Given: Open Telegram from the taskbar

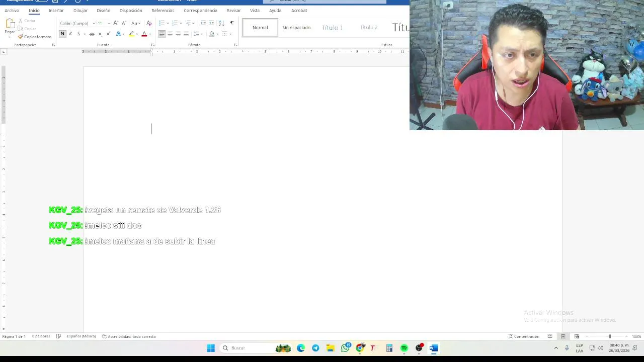Looking at the screenshot, I should tap(315, 348).
